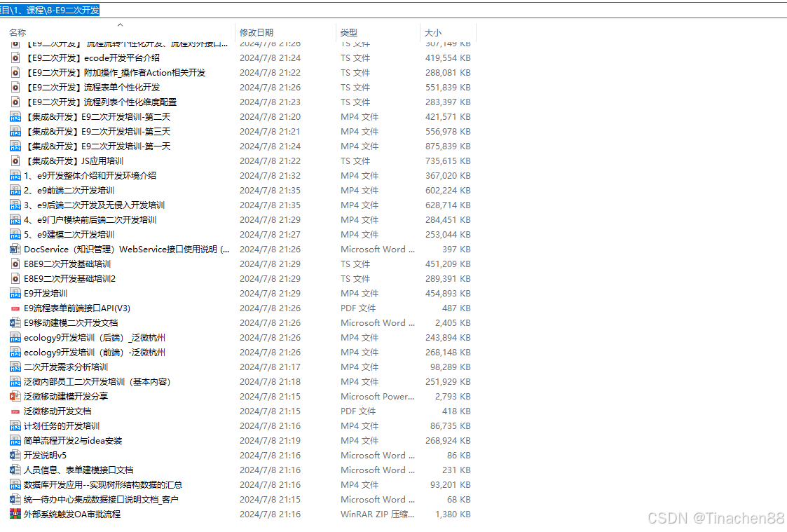The width and height of the screenshot is (787, 532).
Task: Click the PDF icon for E9流程表单前端接口API(V3)
Action: coord(15,308)
